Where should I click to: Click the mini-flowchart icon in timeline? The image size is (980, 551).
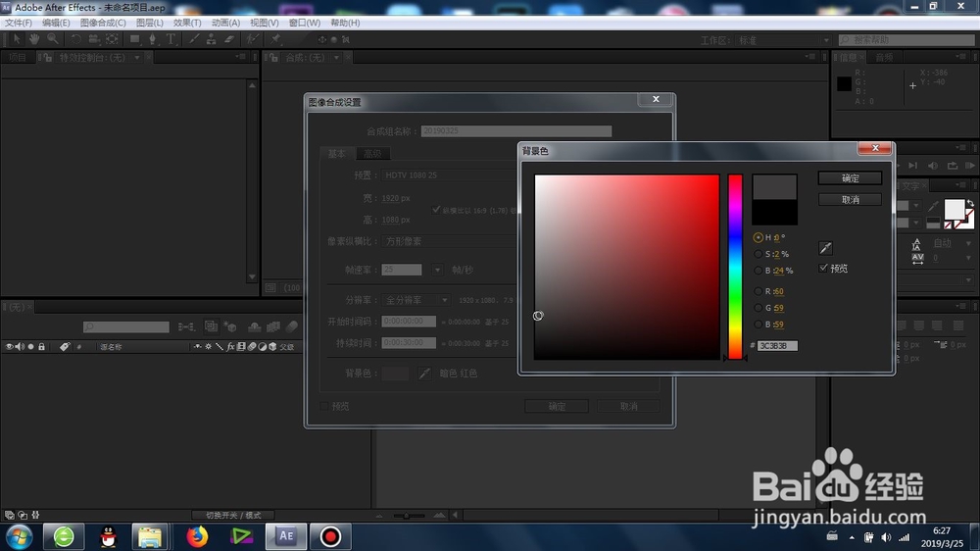[186, 326]
